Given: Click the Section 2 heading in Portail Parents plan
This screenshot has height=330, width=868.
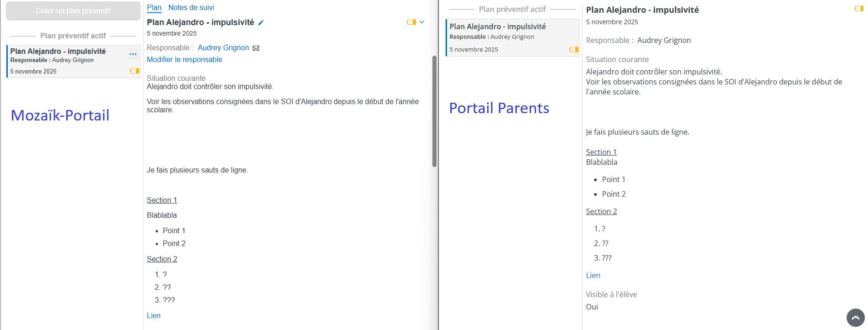Looking at the screenshot, I should [x=601, y=211].
